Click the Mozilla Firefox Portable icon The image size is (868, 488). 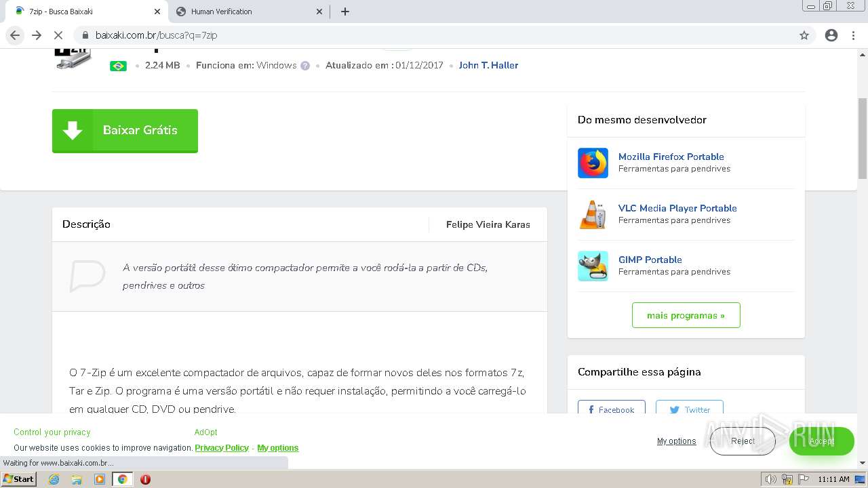click(593, 163)
